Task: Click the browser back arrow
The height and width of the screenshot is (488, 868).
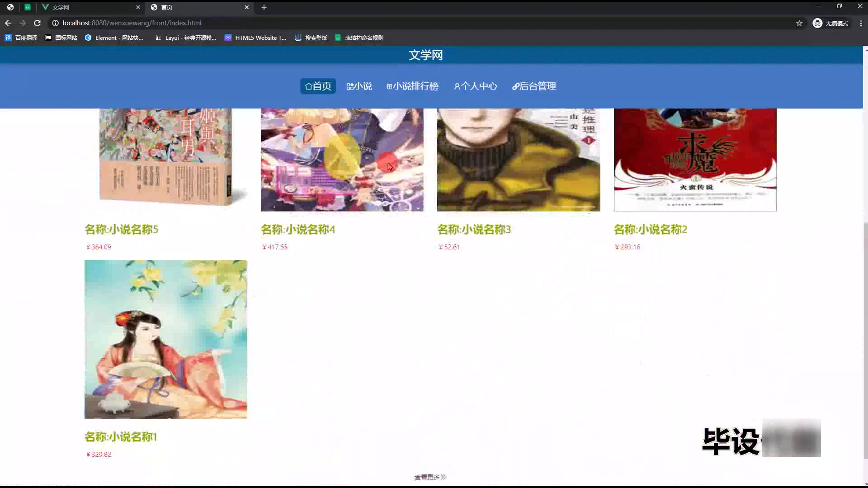Action: tap(8, 23)
